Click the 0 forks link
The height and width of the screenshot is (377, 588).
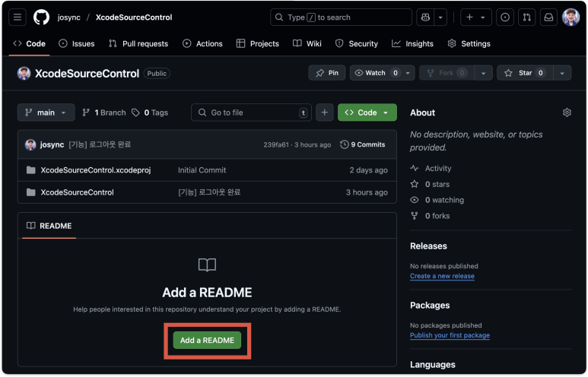click(430, 215)
